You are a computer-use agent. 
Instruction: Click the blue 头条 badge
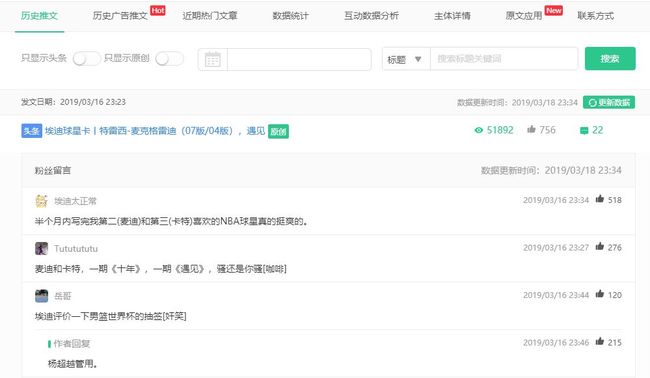click(x=32, y=131)
